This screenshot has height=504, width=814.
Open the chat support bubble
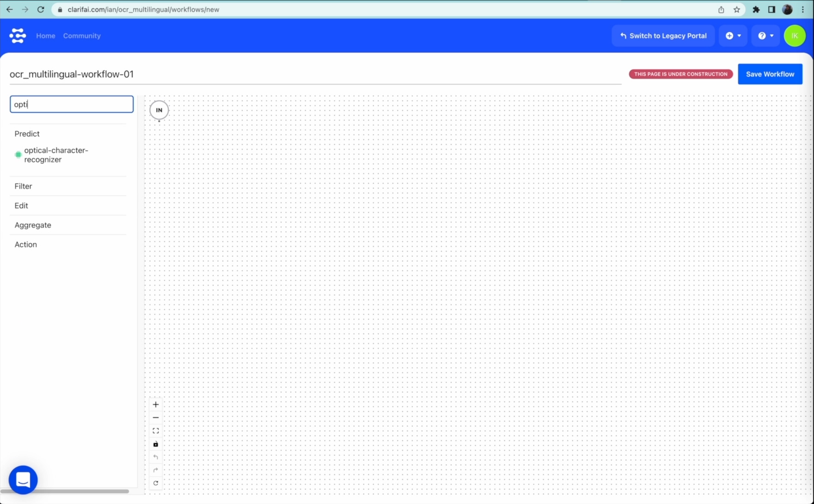coord(23,480)
